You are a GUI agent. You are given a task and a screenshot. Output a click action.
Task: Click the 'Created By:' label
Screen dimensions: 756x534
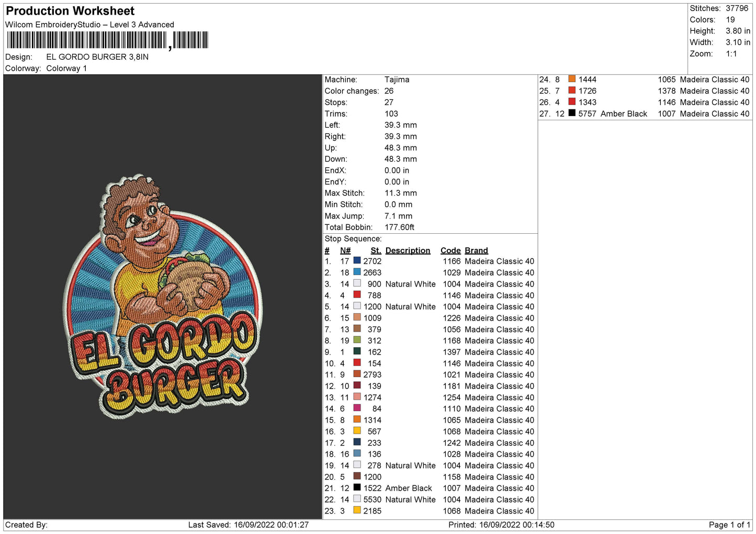[26, 525]
